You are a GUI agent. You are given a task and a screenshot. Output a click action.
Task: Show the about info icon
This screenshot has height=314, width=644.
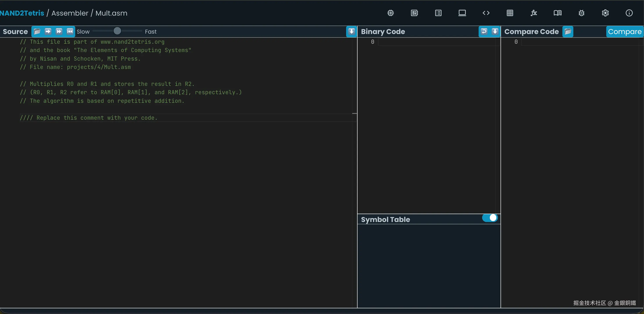click(629, 13)
